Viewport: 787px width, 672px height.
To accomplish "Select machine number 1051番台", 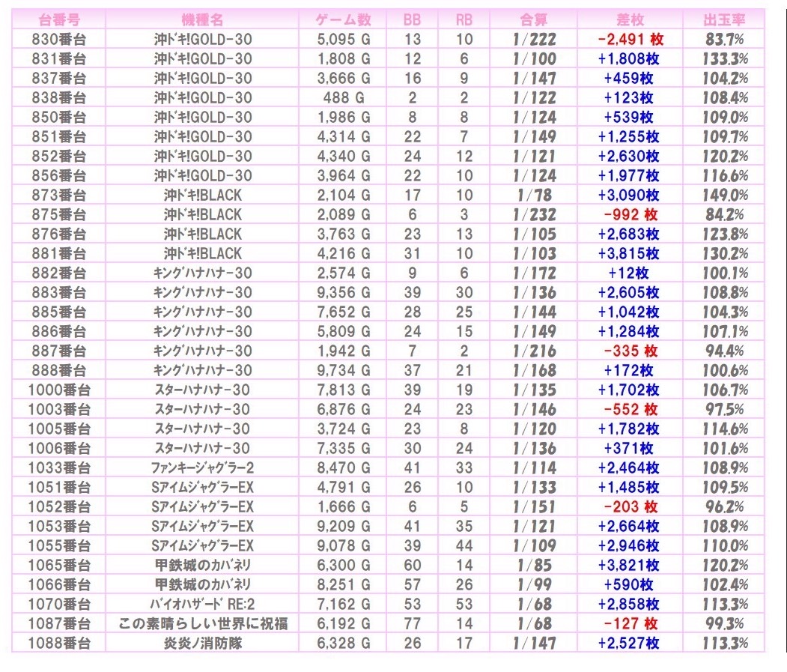I will tap(58, 487).
